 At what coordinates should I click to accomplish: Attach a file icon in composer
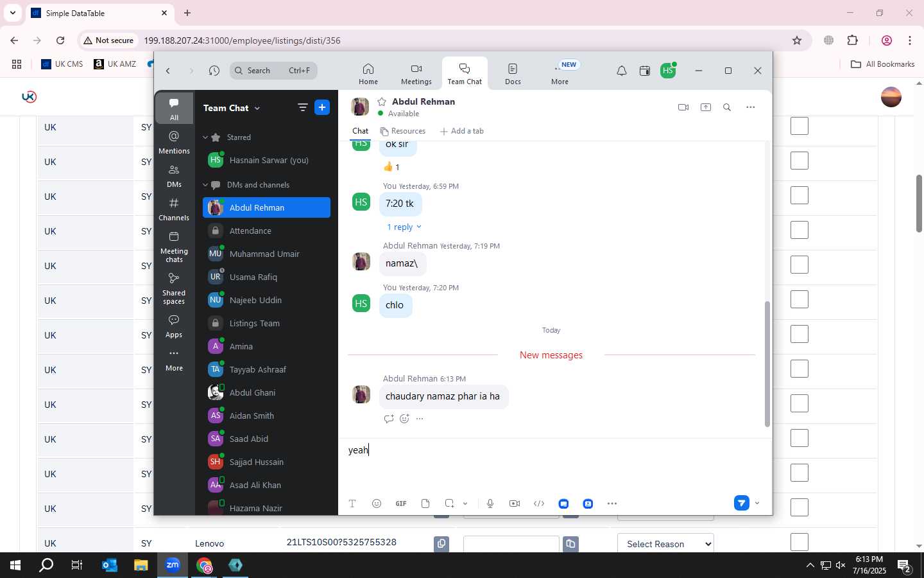[425, 504]
